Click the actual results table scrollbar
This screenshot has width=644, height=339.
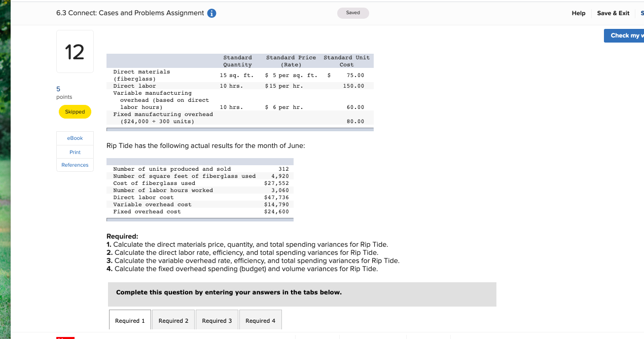coord(199,220)
